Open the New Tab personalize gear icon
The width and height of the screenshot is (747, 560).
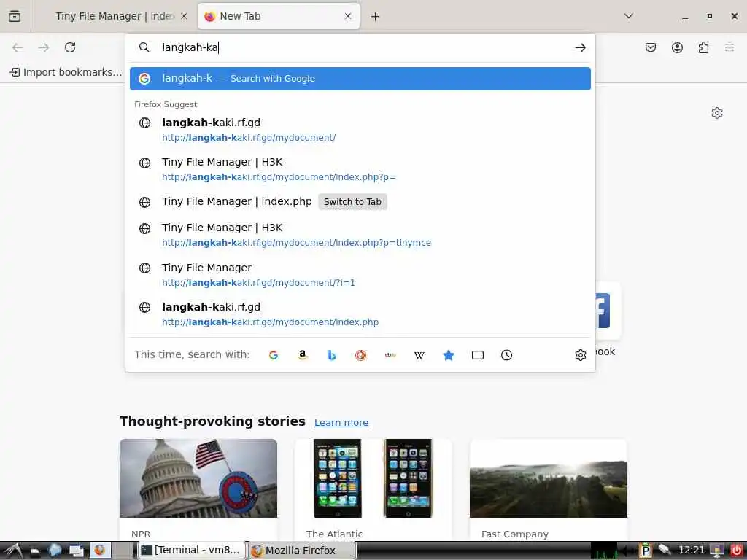pyautogui.click(x=717, y=113)
